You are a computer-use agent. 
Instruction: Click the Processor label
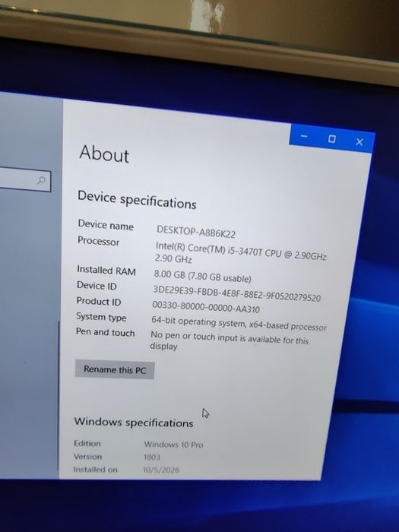[98, 241]
